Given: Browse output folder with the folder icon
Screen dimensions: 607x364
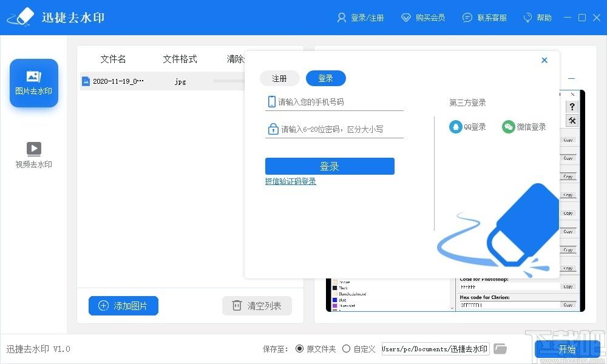Looking at the screenshot, I should click(x=500, y=348).
